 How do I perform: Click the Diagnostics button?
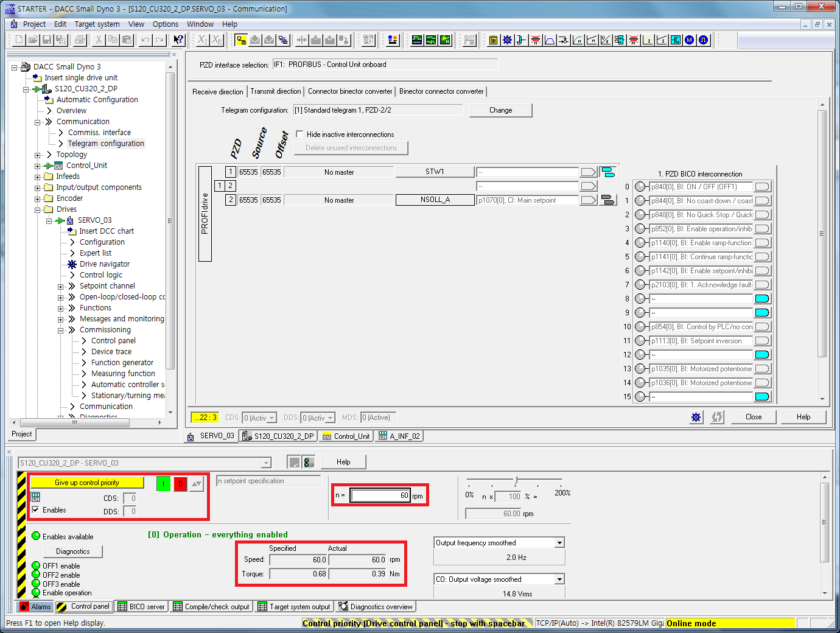[73, 551]
